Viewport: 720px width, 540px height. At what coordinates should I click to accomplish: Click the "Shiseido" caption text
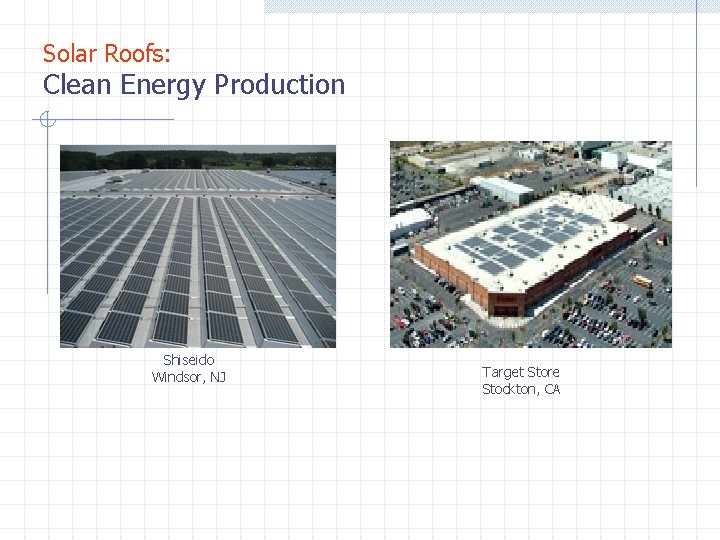(x=189, y=360)
